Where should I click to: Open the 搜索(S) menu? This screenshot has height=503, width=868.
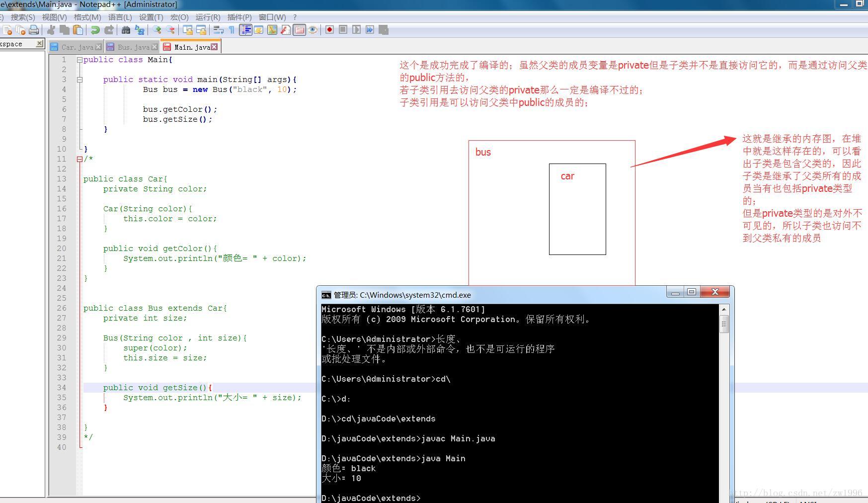pos(23,17)
